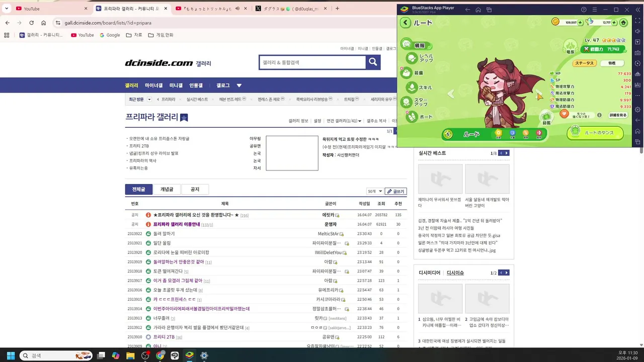Show the previous character with left arrow
644x362 pixels.
(451, 94)
